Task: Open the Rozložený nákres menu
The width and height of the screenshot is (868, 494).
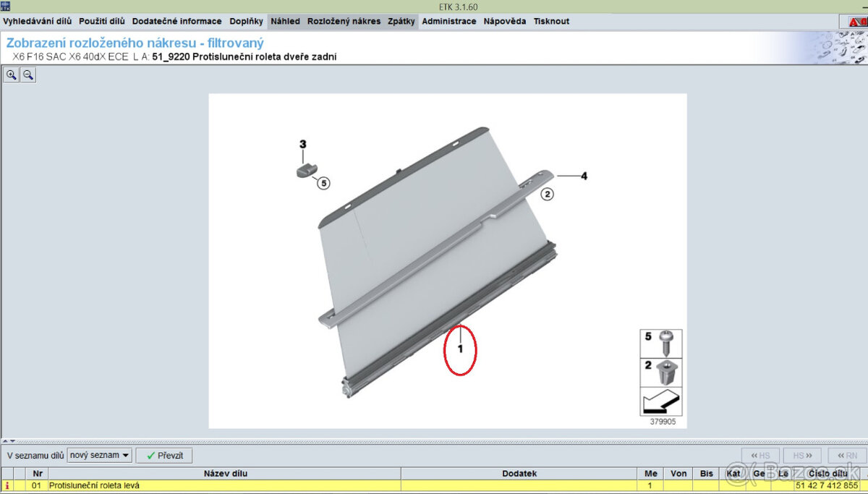Action: coord(344,22)
